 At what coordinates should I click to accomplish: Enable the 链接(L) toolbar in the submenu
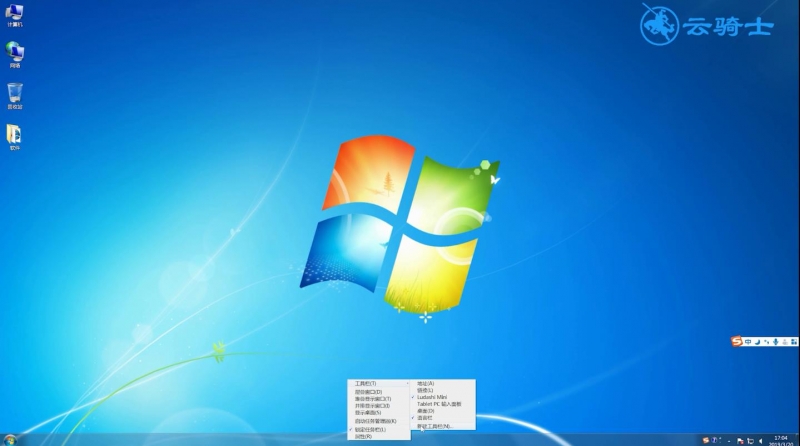click(443, 390)
